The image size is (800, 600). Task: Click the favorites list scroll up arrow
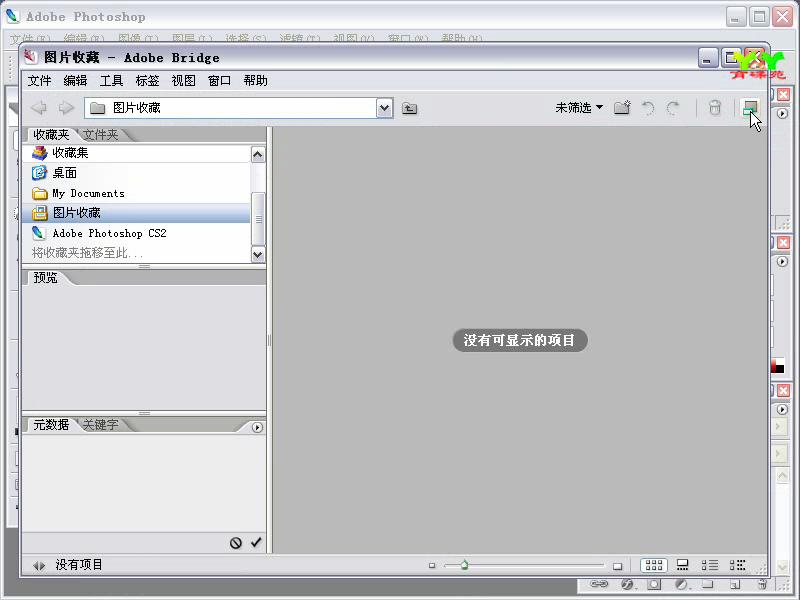pos(258,154)
